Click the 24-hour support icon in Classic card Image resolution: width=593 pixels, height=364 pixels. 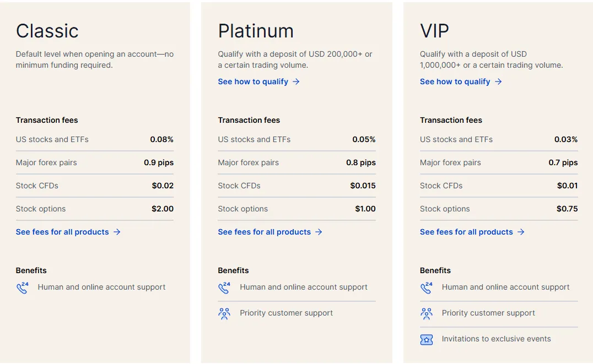(x=22, y=287)
